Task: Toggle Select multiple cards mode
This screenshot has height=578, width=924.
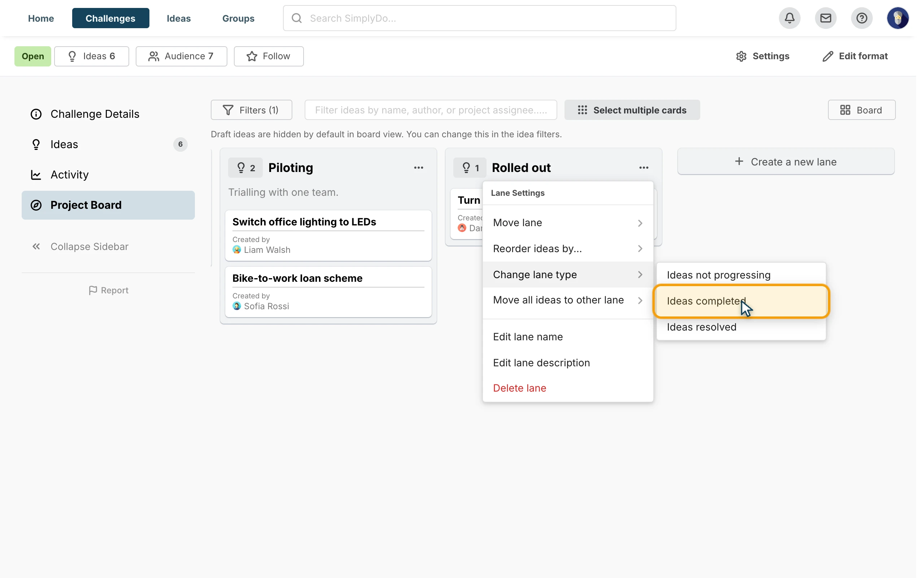Action: click(x=632, y=110)
